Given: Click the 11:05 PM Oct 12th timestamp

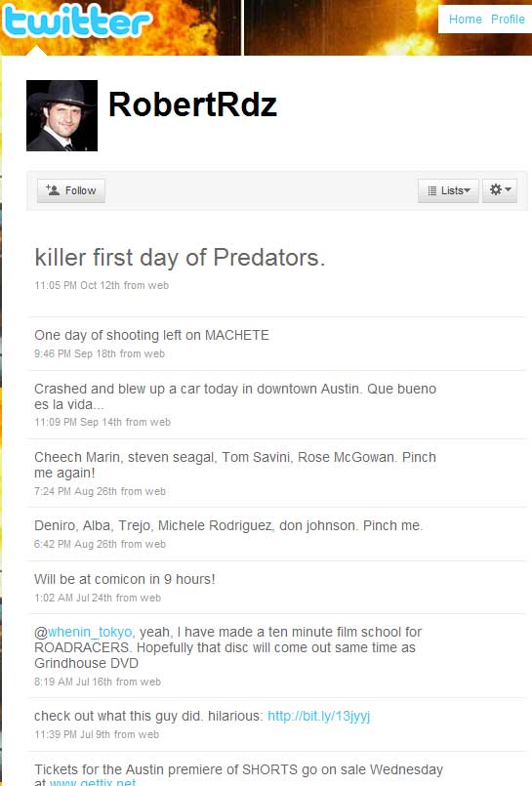Looking at the screenshot, I should [77, 285].
